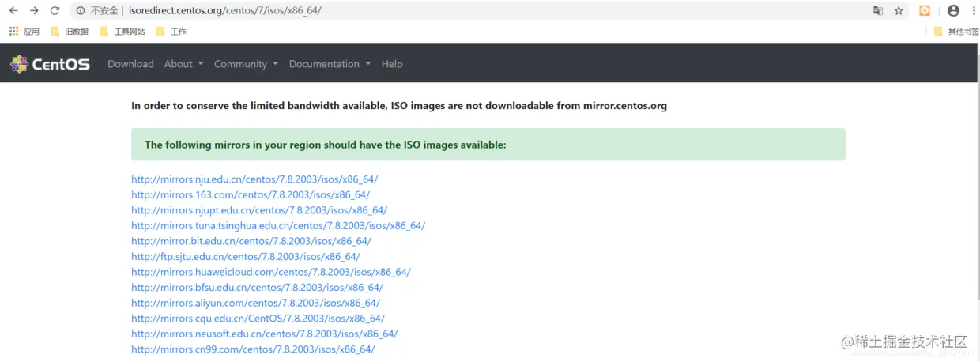
Task: Open the mirrors.huaweicloud.com mirror link
Action: coord(271,272)
